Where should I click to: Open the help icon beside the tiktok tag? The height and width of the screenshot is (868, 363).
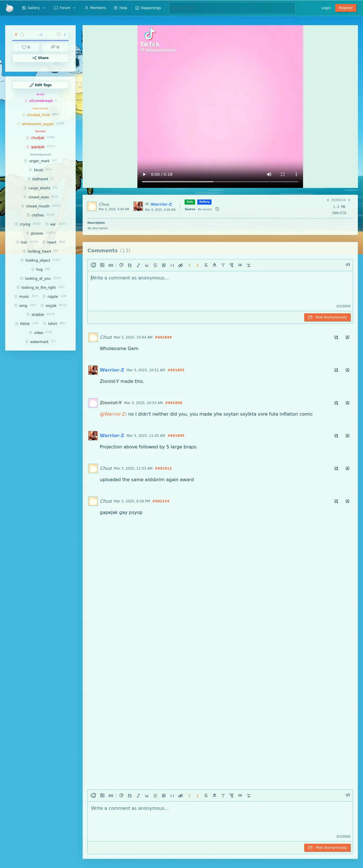pyautogui.click(x=16, y=324)
